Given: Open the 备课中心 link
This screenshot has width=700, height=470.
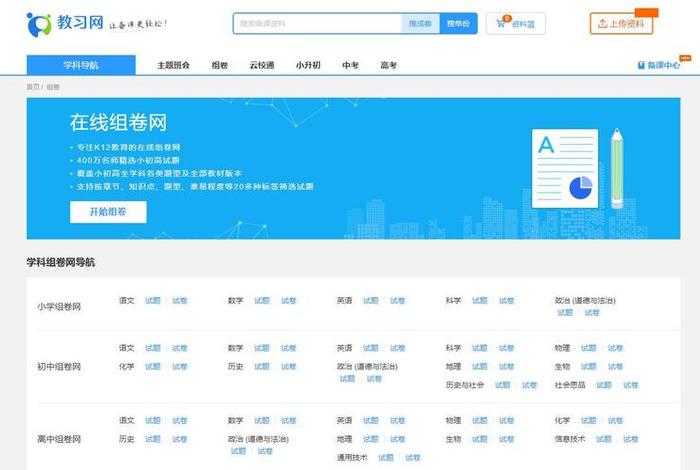Looking at the screenshot, I should (659, 65).
